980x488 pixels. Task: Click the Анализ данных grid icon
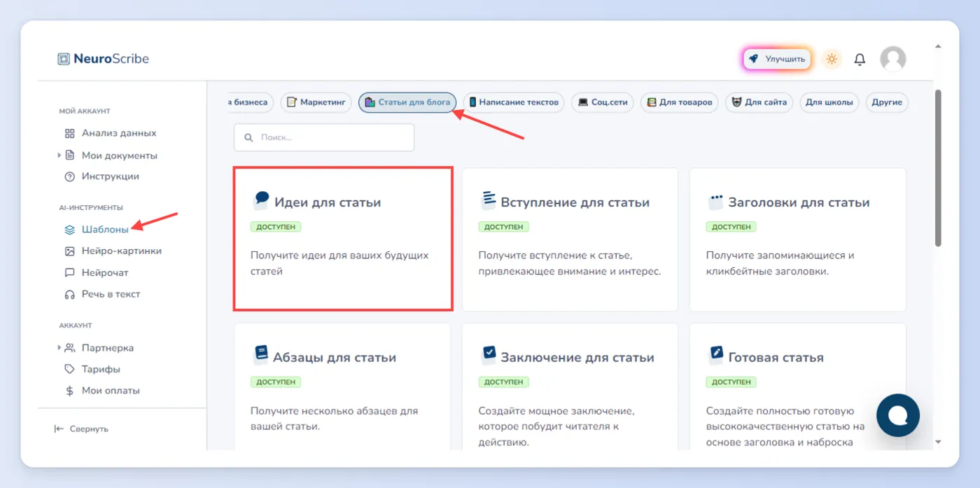pos(69,133)
